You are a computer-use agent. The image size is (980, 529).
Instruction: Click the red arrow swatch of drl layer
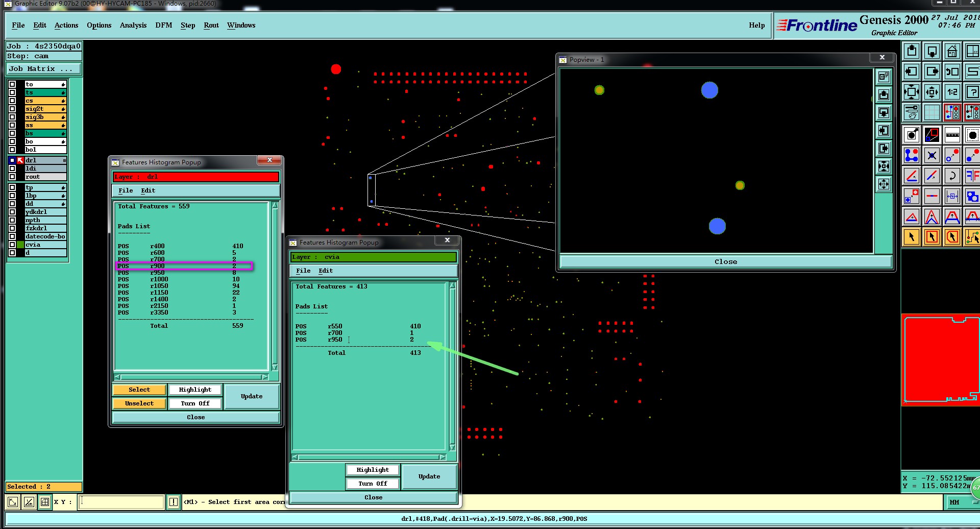[x=20, y=160]
